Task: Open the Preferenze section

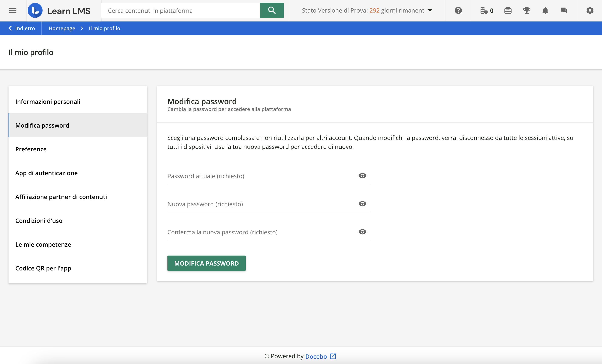Action: (78, 149)
